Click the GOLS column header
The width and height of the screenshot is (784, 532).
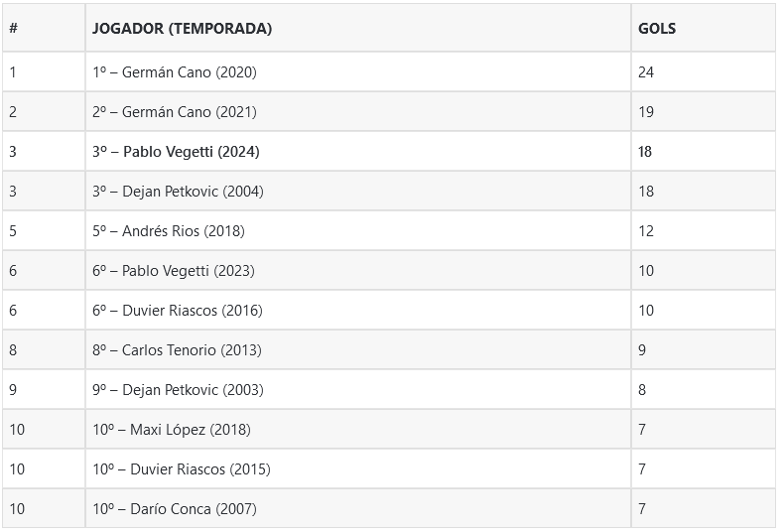coord(657,29)
